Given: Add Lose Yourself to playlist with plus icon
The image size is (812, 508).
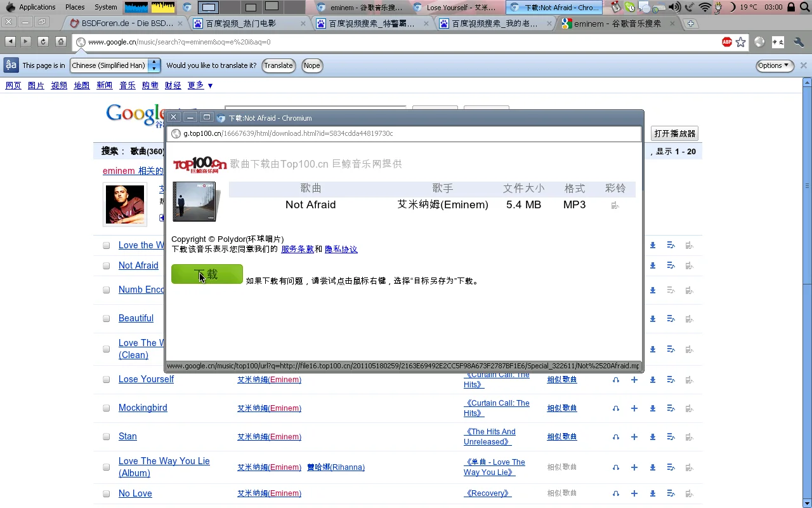Looking at the screenshot, I should click(634, 380).
